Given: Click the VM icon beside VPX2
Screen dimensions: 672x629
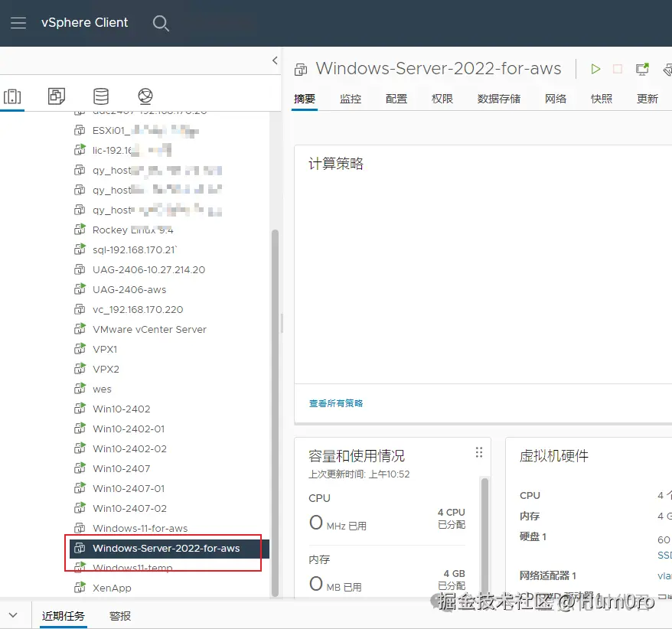Looking at the screenshot, I should 80,369.
